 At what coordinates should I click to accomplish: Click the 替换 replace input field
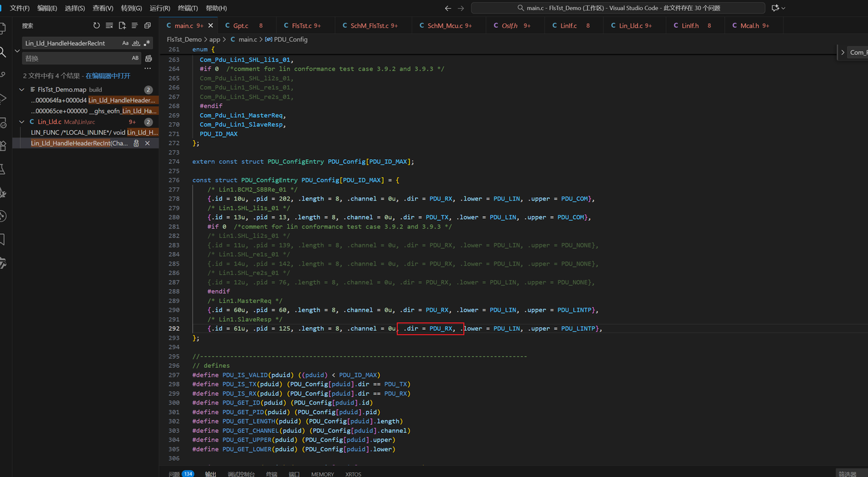click(x=75, y=59)
